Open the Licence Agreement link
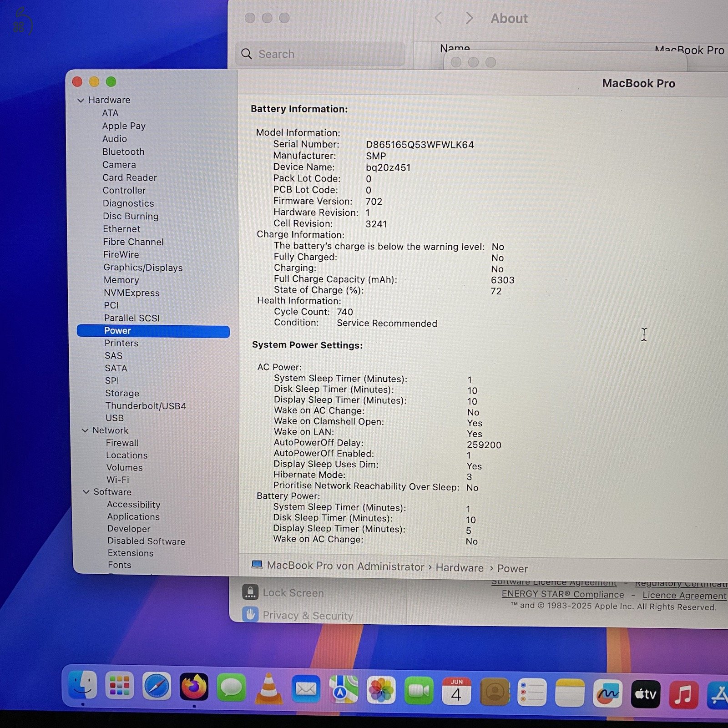Image resolution: width=728 pixels, height=728 pixels. click(x=685, y=596)
